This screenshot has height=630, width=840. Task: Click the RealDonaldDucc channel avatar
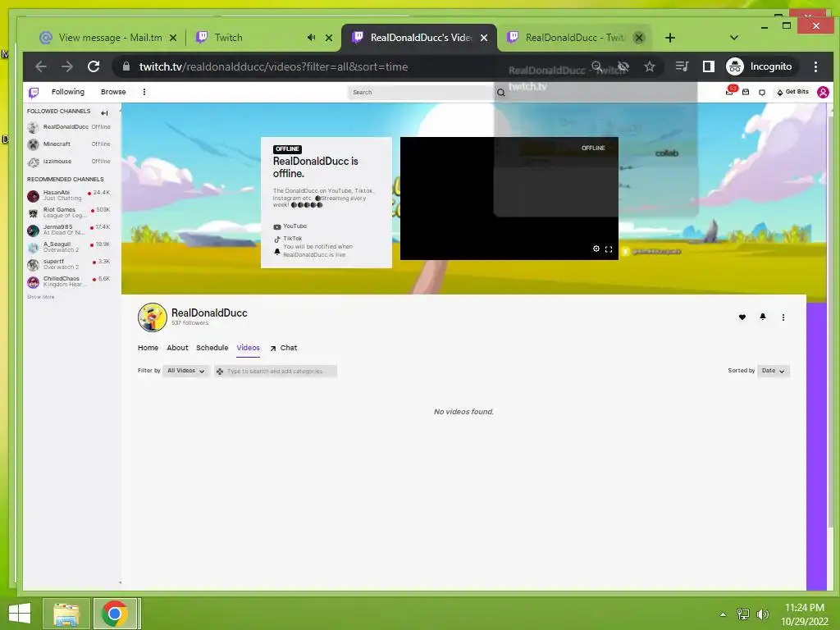(x=152, y=317)
